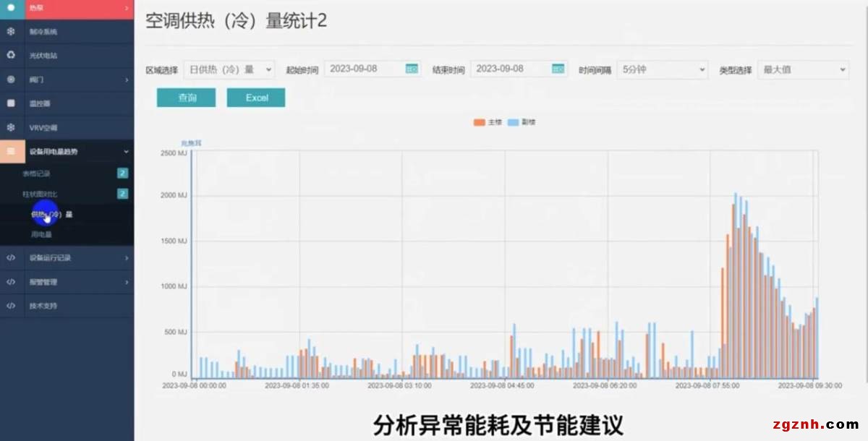The image size is (868, 441).
Task: Click the 热泵 sidebar icon
Action: pyautogui.click(x=11, y=8)
